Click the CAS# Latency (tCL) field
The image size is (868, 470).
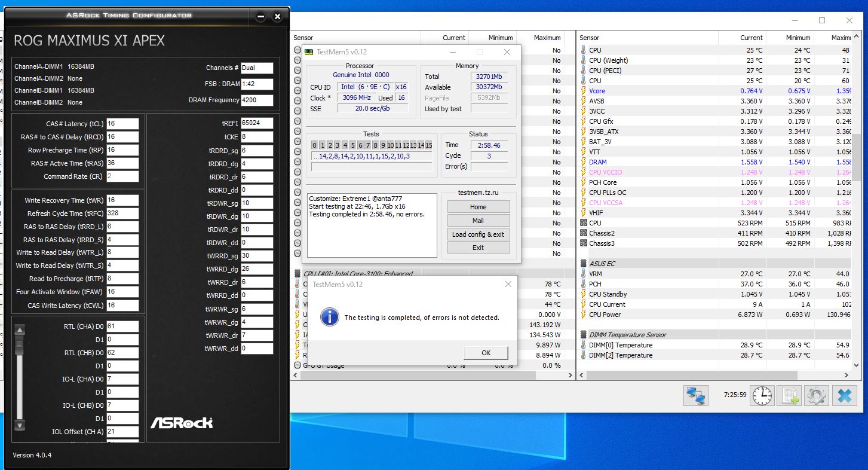coord(122,124)
